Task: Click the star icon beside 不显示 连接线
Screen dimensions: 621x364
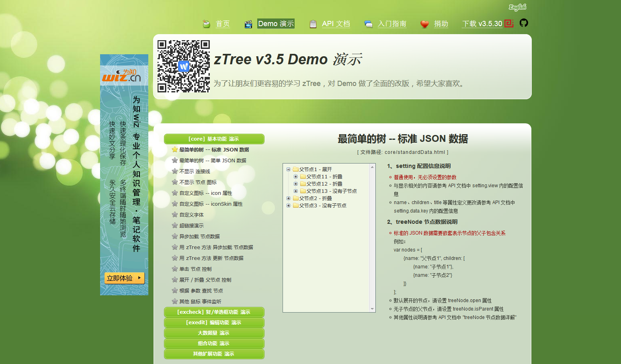Action: pyautogui.click(x=175, y=171)
